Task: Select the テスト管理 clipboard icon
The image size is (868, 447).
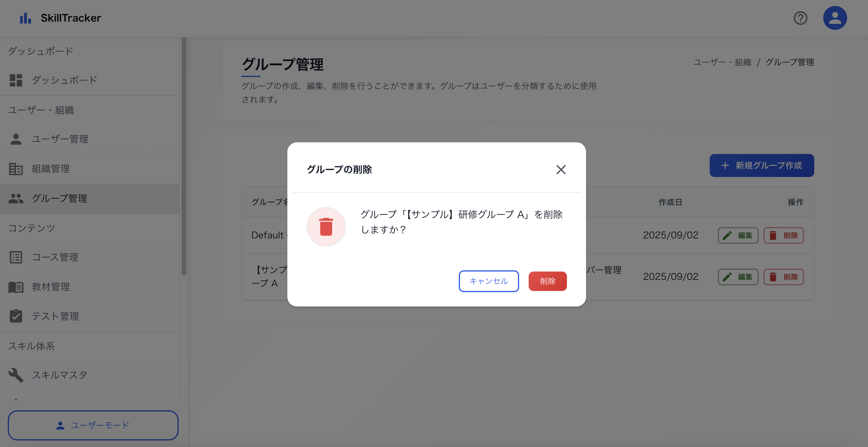Action: 16,316
